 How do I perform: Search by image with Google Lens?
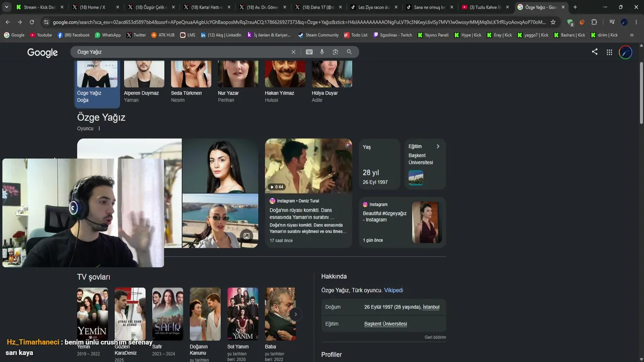pyautogui.click(x=336, y=52)
